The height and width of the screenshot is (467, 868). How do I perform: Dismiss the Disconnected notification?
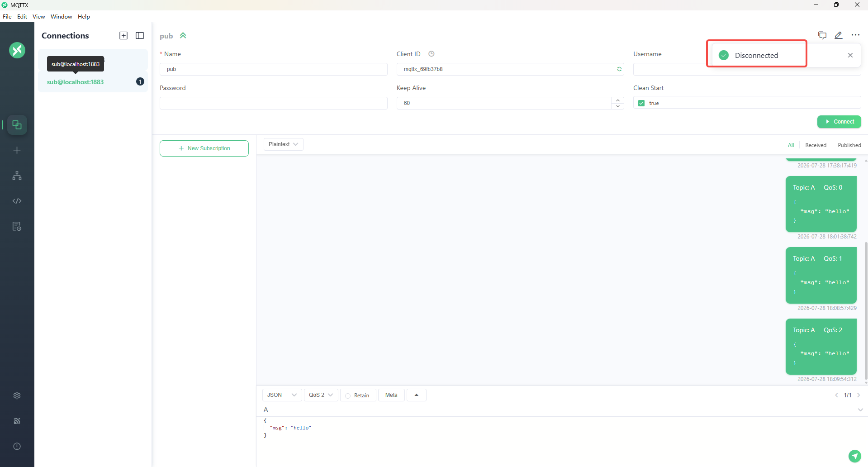click(x=850, y=55)
